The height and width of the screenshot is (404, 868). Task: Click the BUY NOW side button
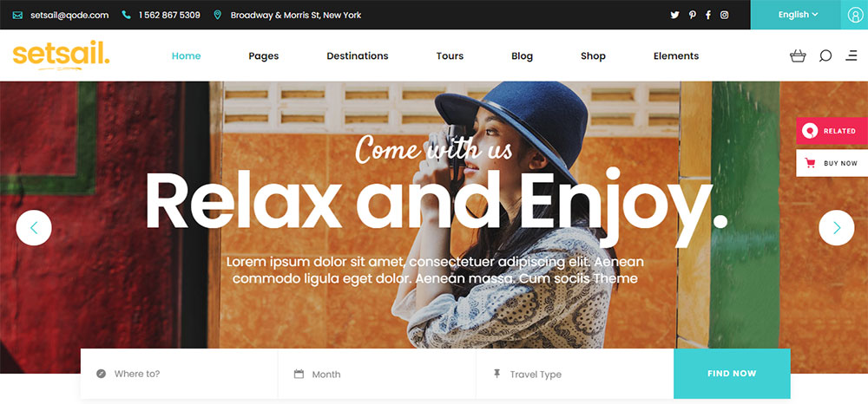click(x=832, y=163)
